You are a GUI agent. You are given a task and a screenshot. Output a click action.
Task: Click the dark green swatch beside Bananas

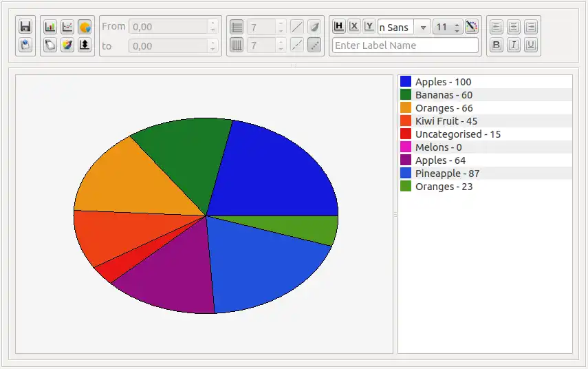coord(406,94)
